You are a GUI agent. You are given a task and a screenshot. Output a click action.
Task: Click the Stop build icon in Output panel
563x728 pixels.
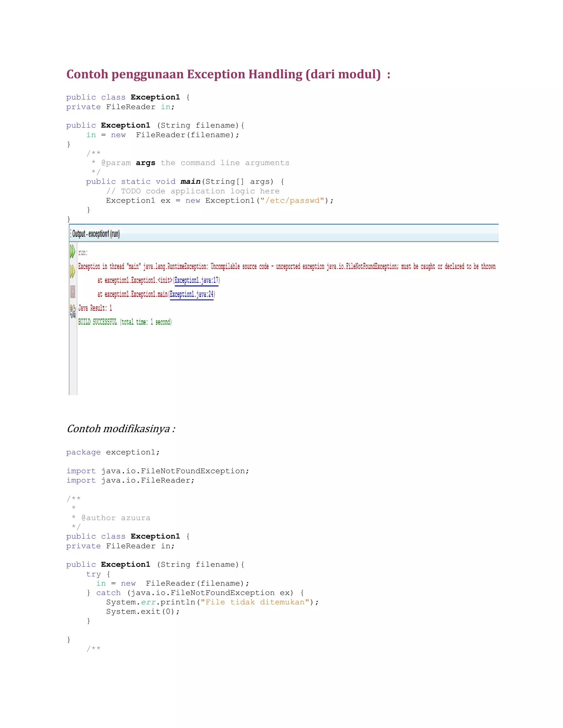(73, 291)
